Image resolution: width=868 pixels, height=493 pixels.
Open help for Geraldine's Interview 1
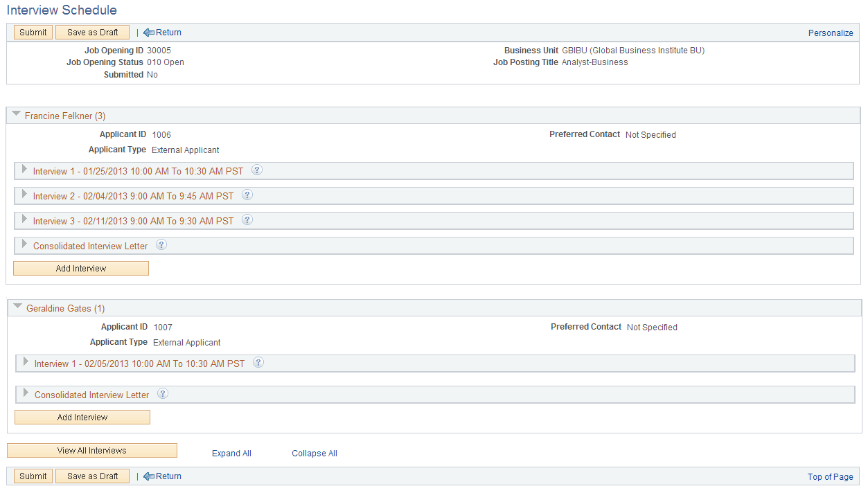[x=258, y=363]
